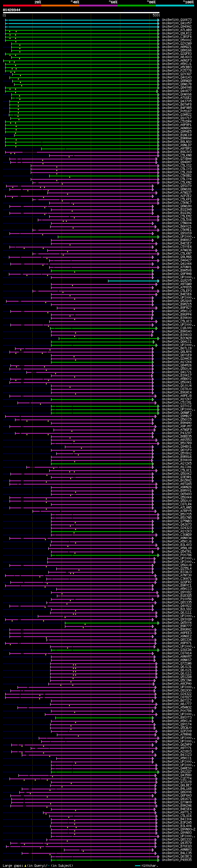
Task: Select the UniRef100_Q84M26 label
Action: click(x=177, y=365)
